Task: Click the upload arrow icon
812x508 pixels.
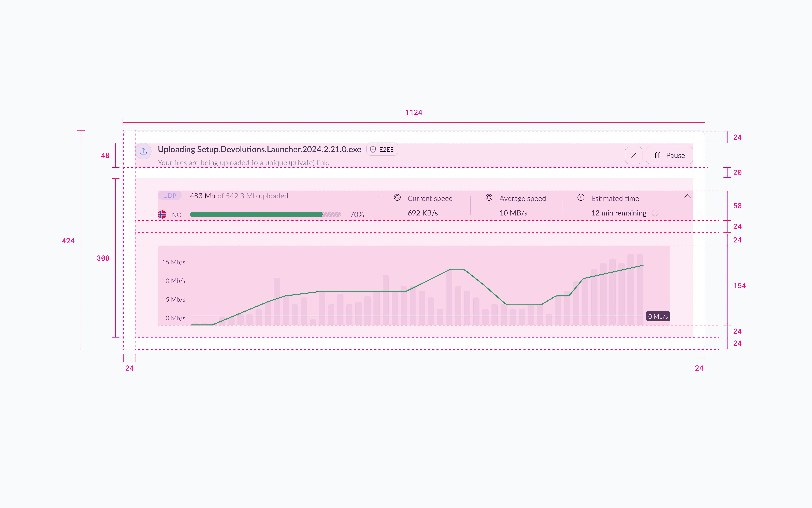Action: click(x=143, y=151)
